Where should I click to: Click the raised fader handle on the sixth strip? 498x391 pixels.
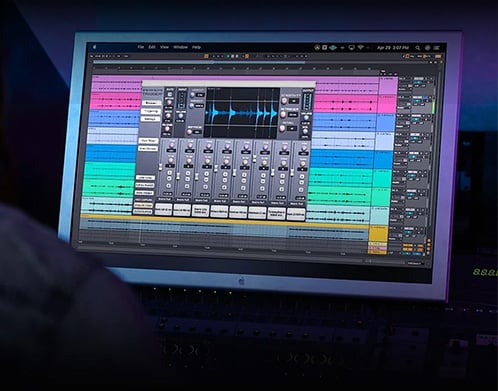(x=254, y=158)
